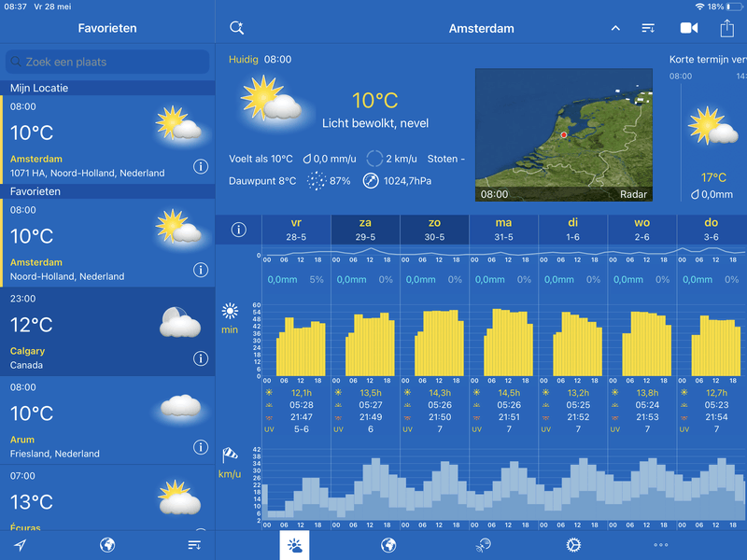747x560 pixels.
Task: Tap the sunshine minutes icon beside the chart
Action: coord(230,312)
